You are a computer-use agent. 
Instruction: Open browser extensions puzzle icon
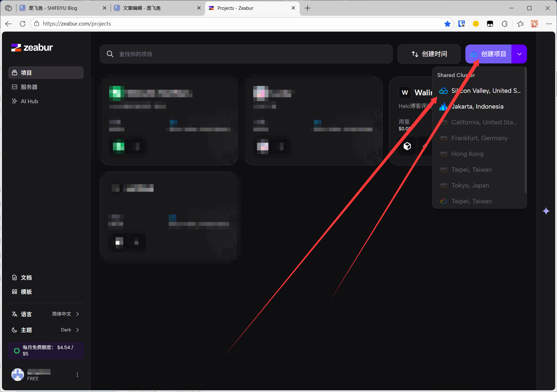(505, 24)
